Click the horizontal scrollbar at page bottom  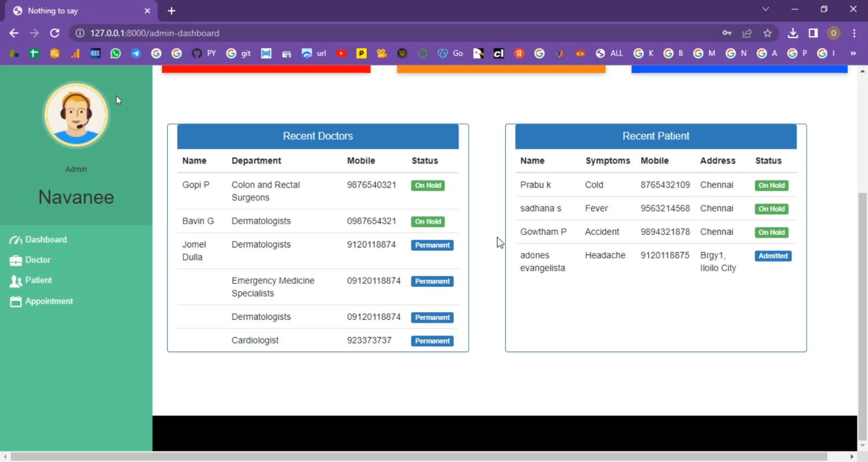(x=418, y=457)
